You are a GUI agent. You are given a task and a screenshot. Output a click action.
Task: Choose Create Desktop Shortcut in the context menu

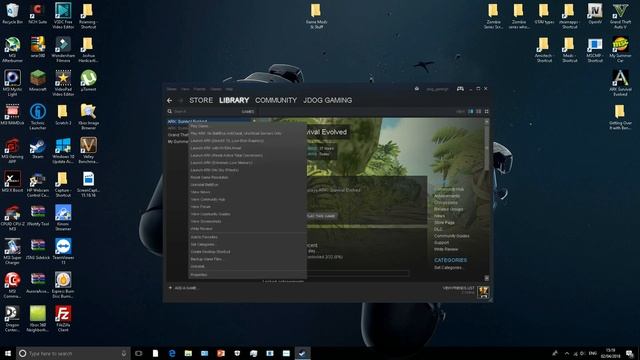point(247,252)
